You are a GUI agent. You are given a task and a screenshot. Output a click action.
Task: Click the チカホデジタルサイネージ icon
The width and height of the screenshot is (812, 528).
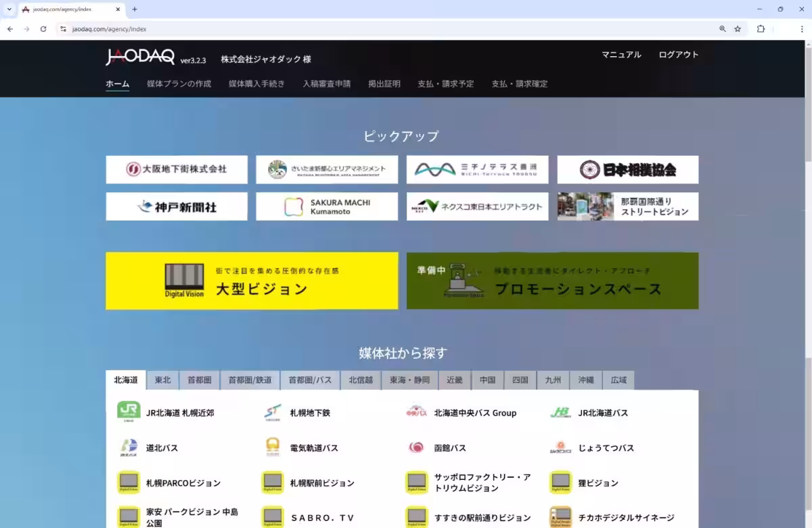coord(561,516)
